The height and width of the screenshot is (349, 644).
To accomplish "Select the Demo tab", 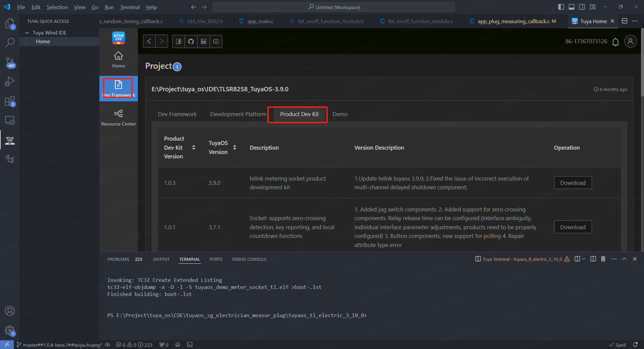I will [x=340, y=114].
